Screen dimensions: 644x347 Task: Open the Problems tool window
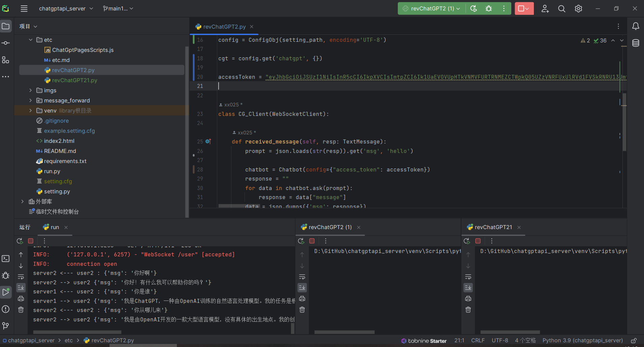tap(6, 309)
